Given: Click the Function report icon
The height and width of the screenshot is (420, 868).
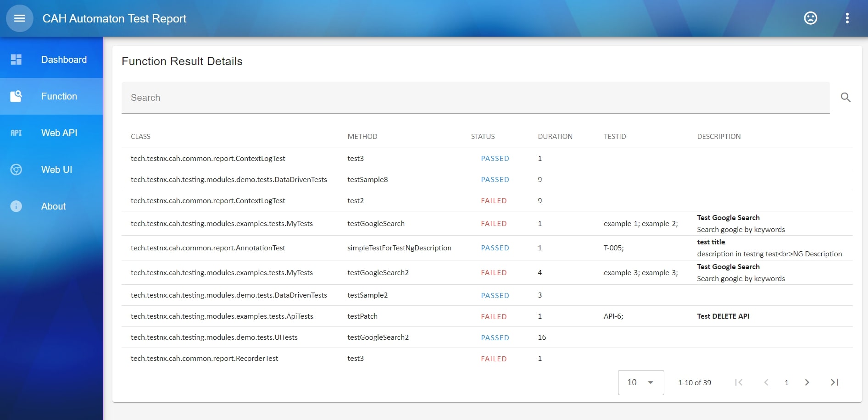Looking at the screenshot, I should click(x=16, y=96).
